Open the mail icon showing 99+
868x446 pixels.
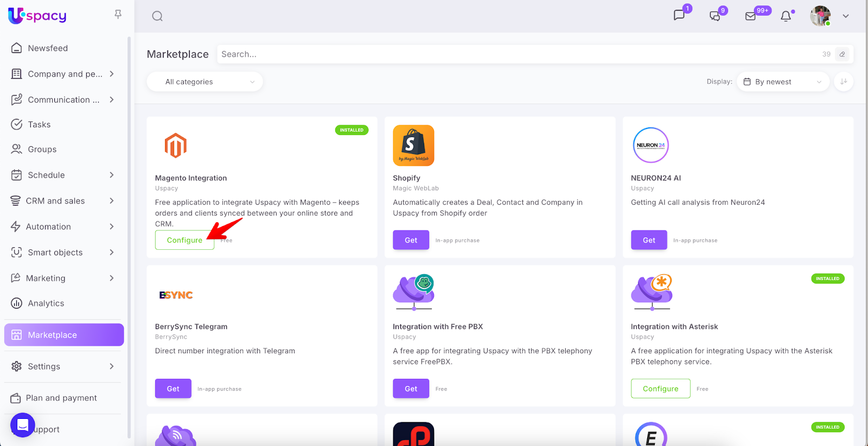(x=751, y=16)
